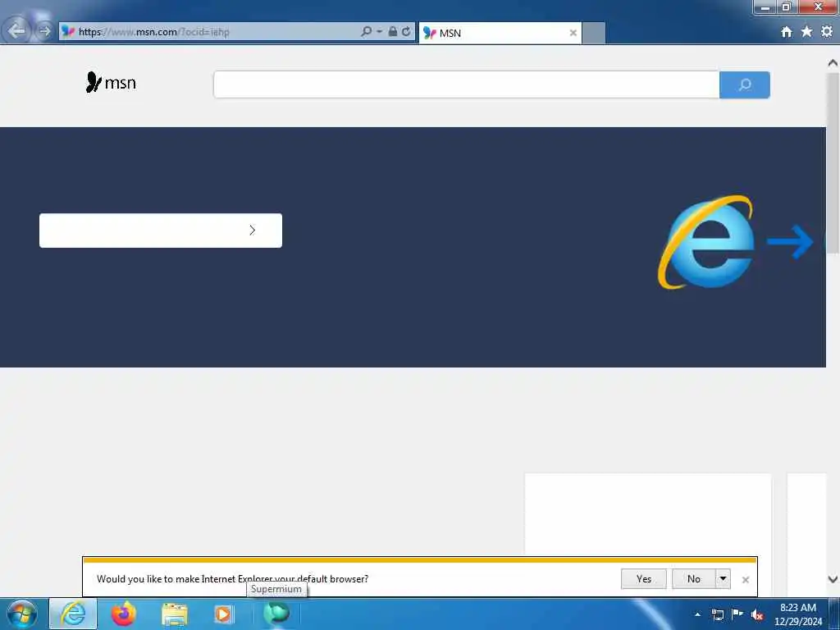Expand the address bar autocomplete dropdown arrow

pos(379,32)
